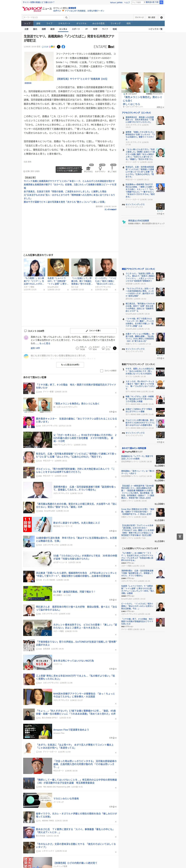The image size is (186, 868).
Task: Click もっと見る(318件) comments button
Action: tap(70, 365)
